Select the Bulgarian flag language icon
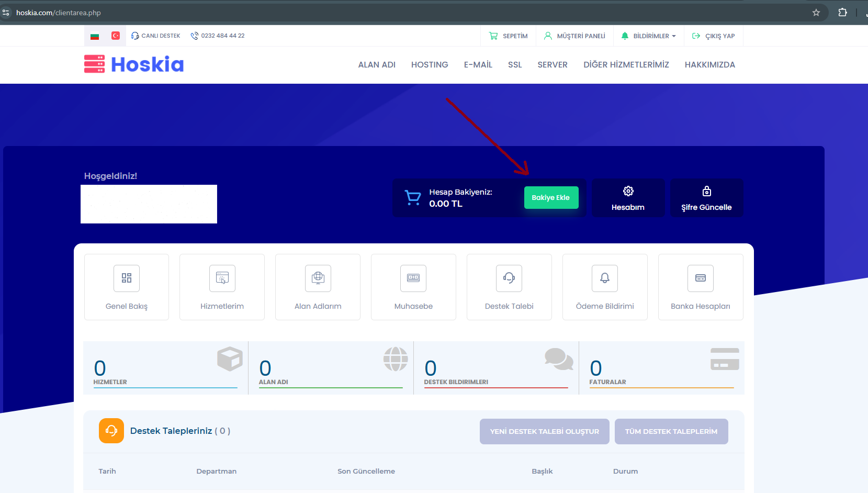The height and width of the screenshot is (493, 868). point(95,36)
